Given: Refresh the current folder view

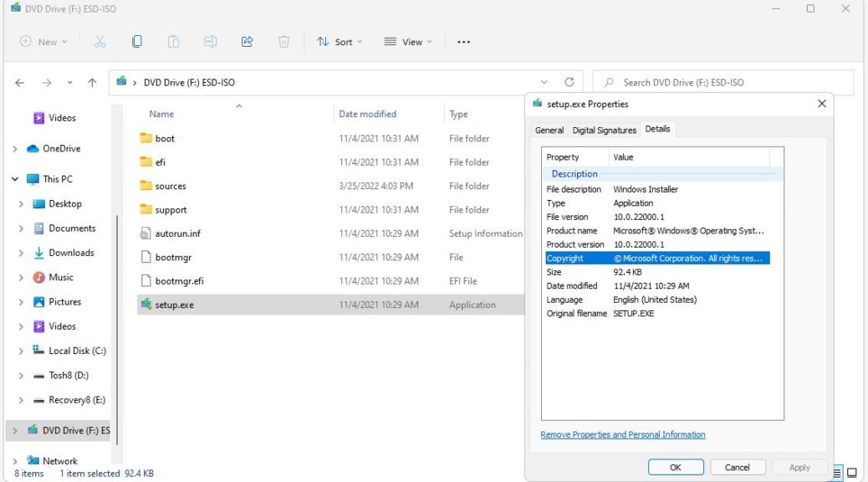Looking at the screenshot, I should pyautogui.click(x=569, y=82).
